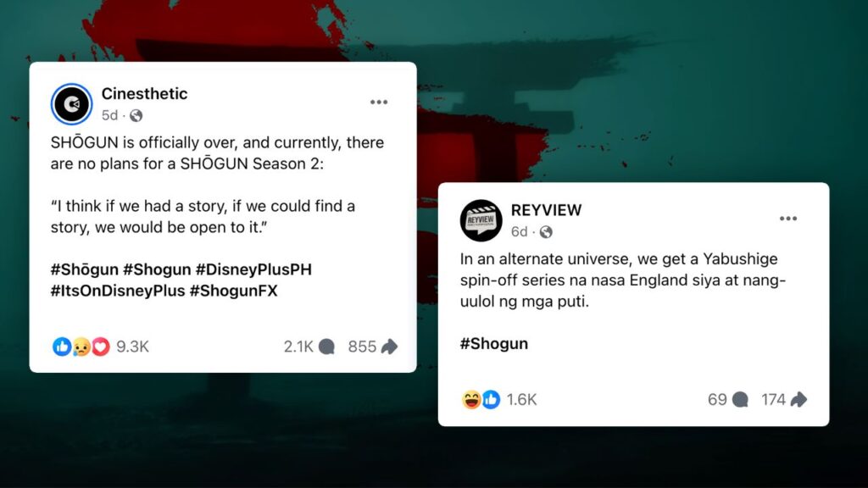Click the sad reaction emoji on Cinesthetic post
This screenshot has height=488, width=868.
pyautogui.click(x=81, y=347)
